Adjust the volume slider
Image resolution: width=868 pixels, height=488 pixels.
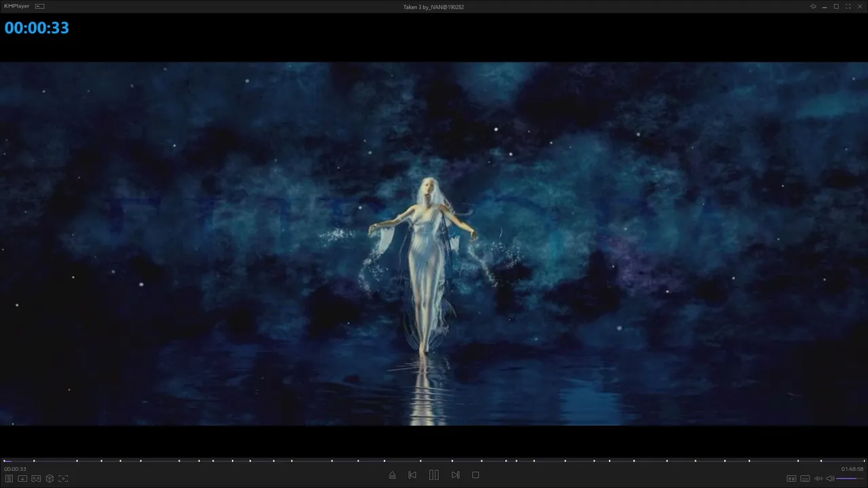[850, 479]
